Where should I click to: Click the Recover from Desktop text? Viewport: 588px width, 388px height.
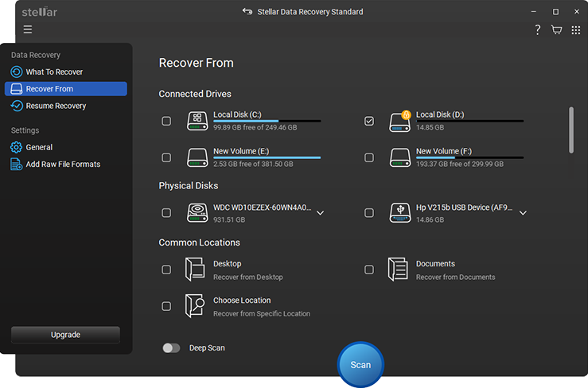248,277
